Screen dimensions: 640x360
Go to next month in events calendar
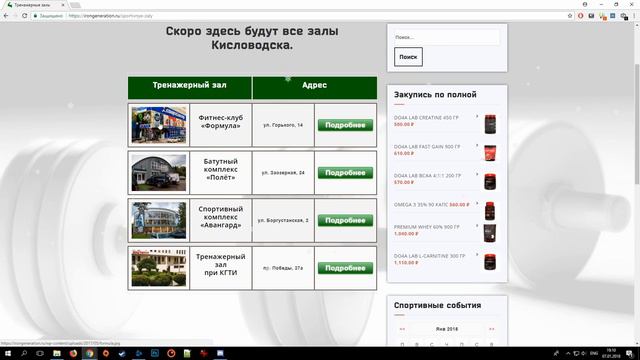pos(491,329)
